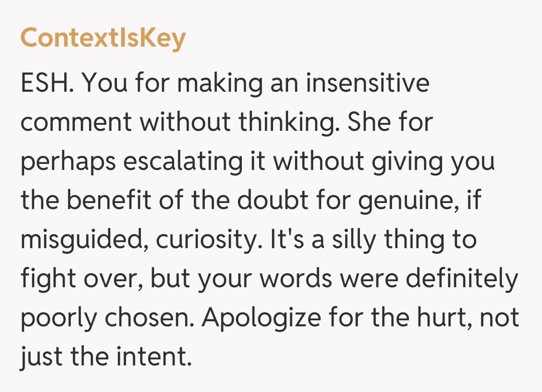
Task: Open the ContextIsKey user profile
Action: (103, 39)
